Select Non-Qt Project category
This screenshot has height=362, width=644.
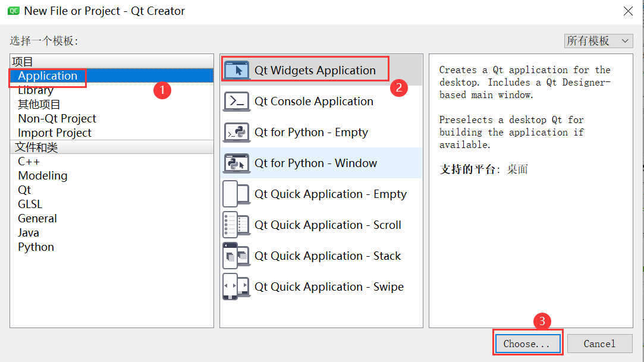[x=112, y=119]
